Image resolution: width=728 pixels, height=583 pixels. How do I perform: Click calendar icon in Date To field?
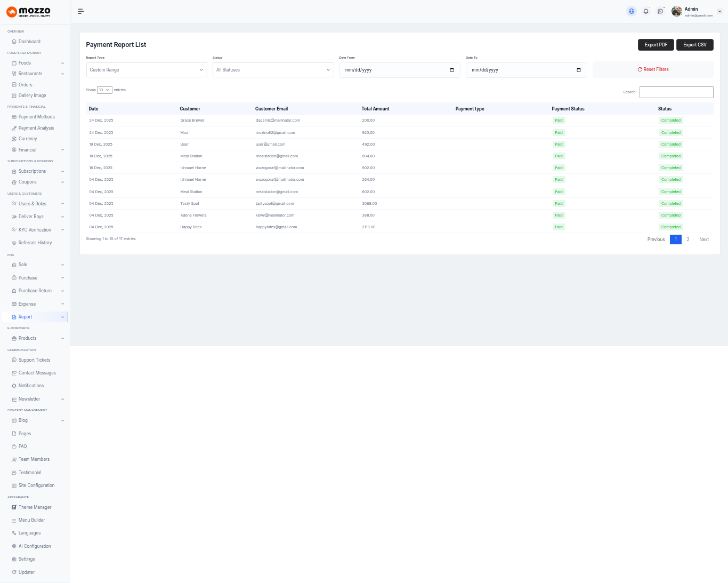pyautogui.click(x=579, y=70)
